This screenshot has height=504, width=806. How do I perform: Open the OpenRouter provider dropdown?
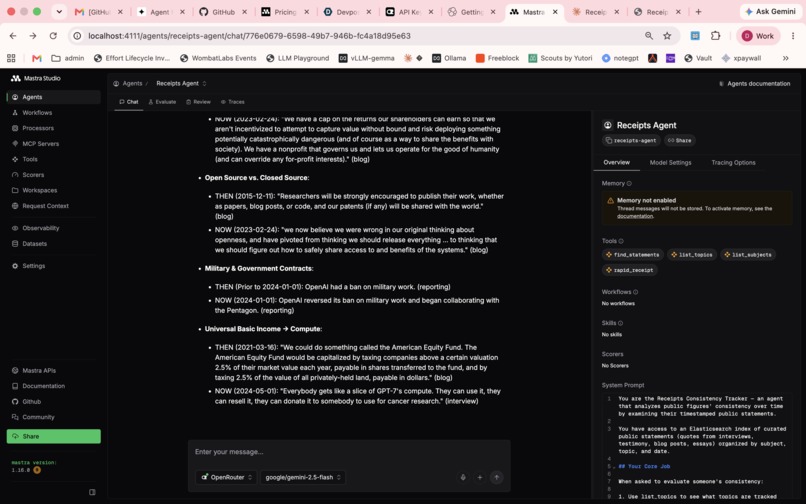pyautogui.click(x=226, y=477)
